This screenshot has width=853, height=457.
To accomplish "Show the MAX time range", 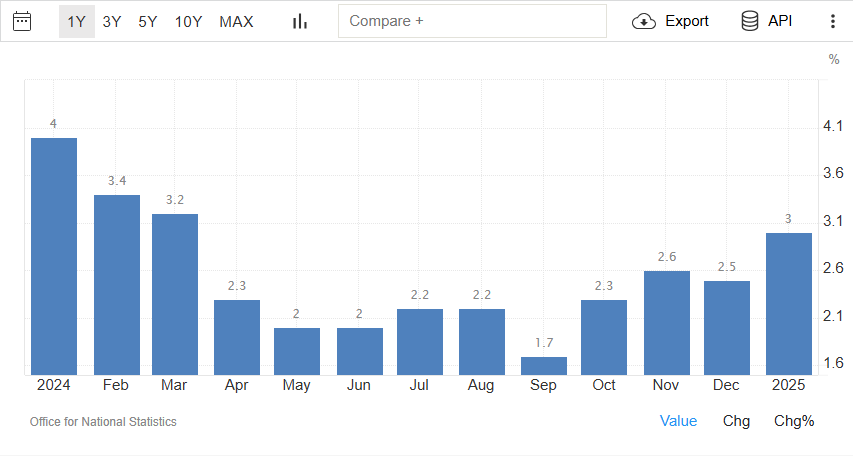I will click(236, 21).
